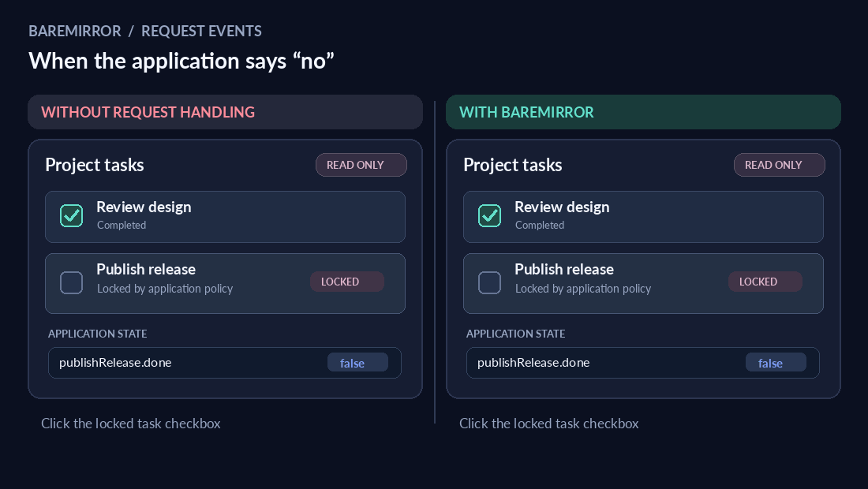
Task: Select the WITH BAREMIRROR header label
Action: tap(526, 112)
